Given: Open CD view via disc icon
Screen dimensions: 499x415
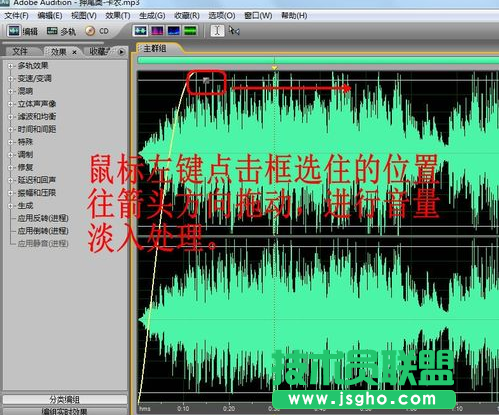Looking at the screenshot, I should pyautogui.click(x=90, y=31).
